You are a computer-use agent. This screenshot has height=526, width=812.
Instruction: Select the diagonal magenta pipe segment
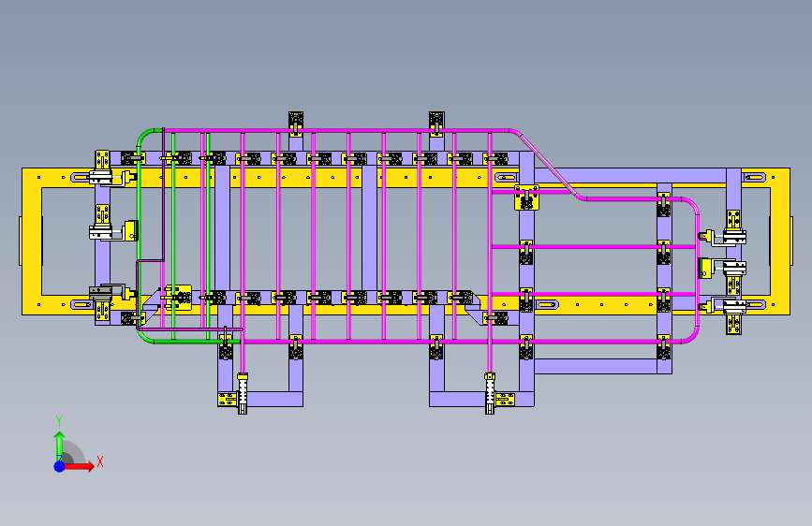click(547, 165)
